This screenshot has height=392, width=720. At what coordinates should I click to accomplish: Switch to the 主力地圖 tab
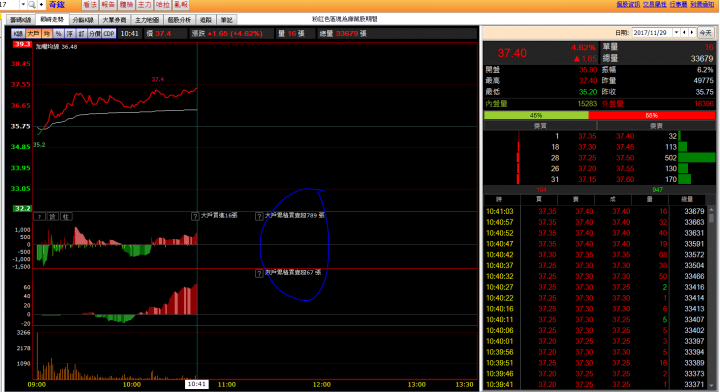coord(147,20)
